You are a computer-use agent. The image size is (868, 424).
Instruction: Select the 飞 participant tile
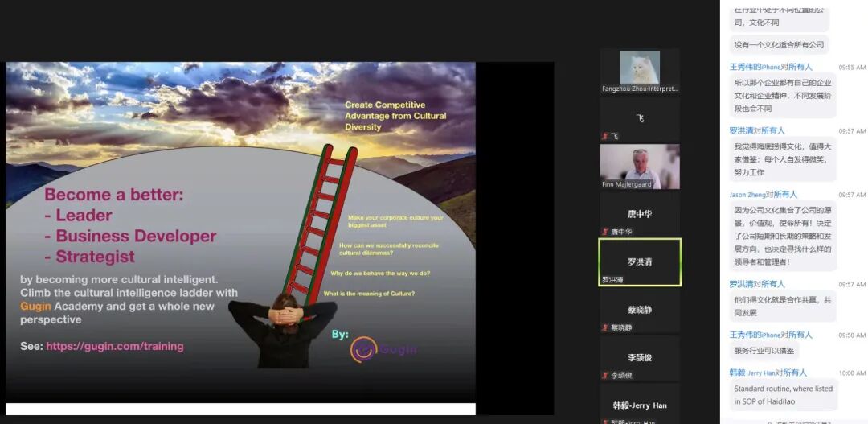tap(640, 118)
